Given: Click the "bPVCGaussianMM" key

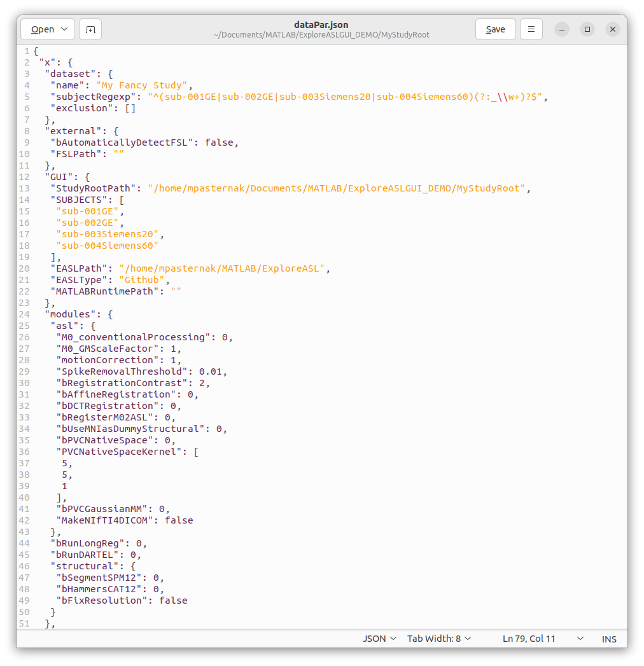Looking at the screenshot, I should [x=102, y=510].
